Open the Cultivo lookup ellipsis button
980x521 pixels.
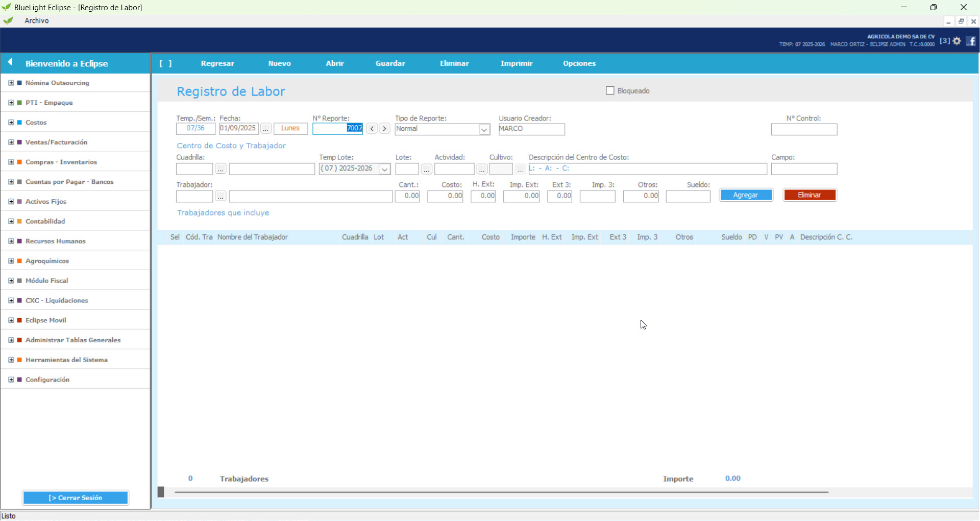[520, 169]
